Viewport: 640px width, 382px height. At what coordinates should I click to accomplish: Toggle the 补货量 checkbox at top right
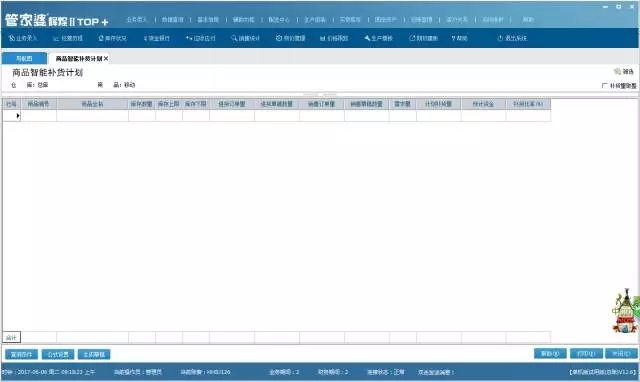604,86
